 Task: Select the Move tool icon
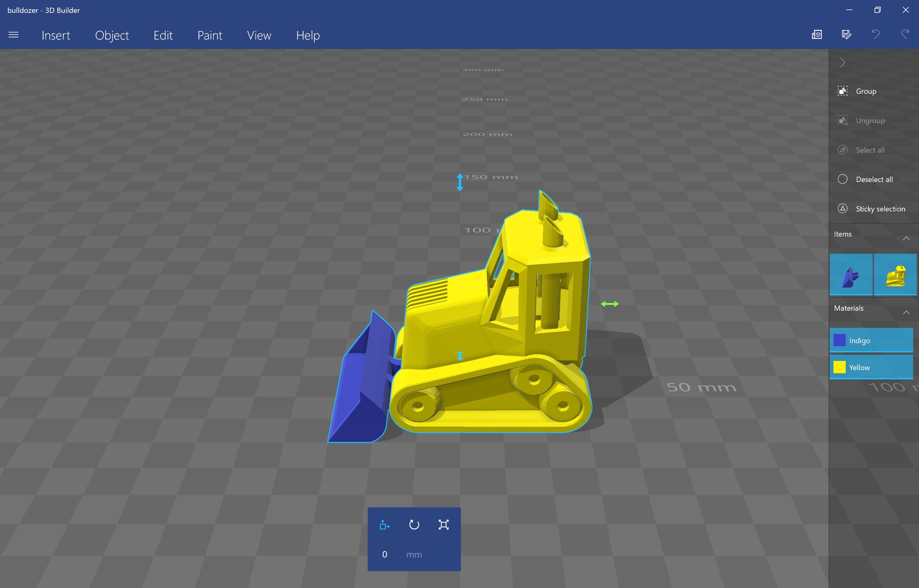(385, 525)
